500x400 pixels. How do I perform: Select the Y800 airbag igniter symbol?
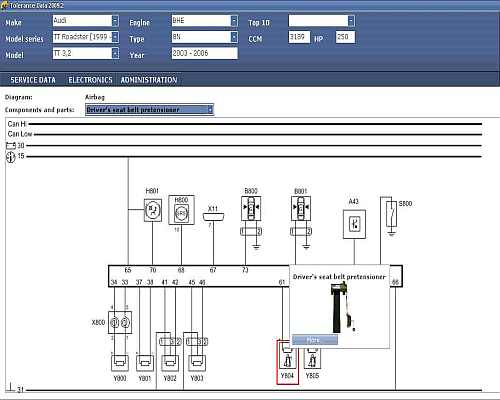point(120,363)
